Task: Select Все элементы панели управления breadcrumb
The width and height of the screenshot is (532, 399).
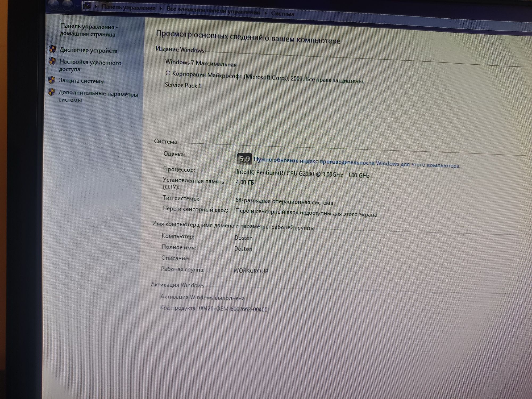Action: tap(213, 11)
